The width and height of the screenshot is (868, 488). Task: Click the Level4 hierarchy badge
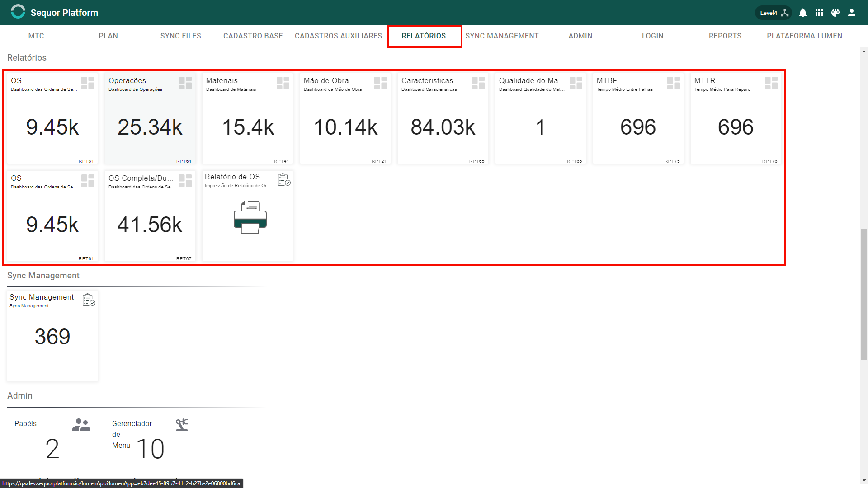point(774,13)
